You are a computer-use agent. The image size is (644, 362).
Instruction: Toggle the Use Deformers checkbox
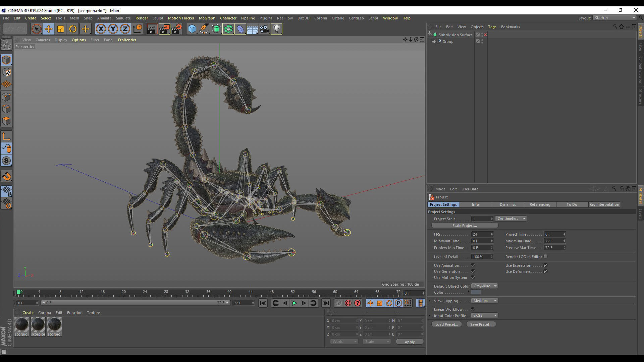(x=546, y=271)
